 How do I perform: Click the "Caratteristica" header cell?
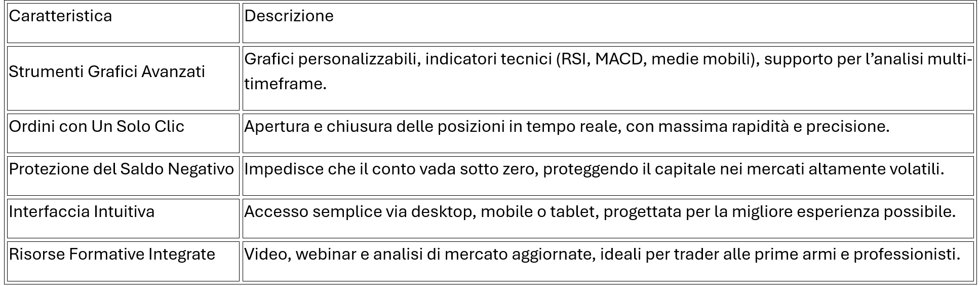click(60, 16)
